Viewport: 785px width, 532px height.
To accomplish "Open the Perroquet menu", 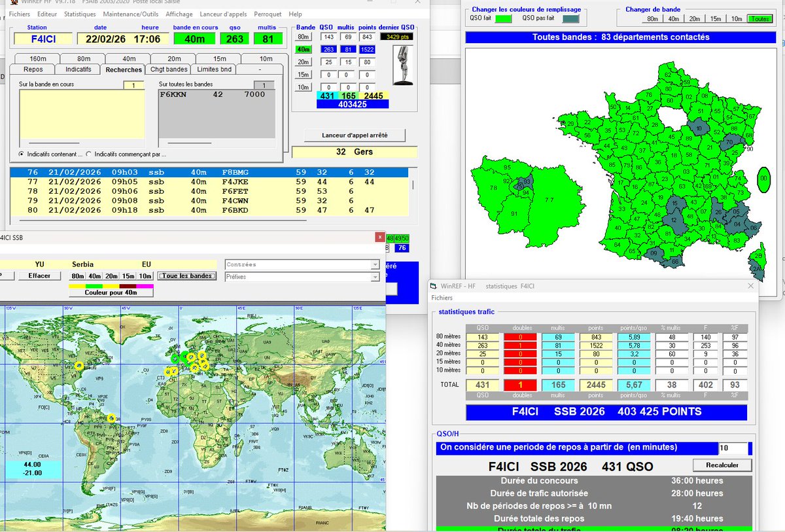I will click(x=269, y=14).
